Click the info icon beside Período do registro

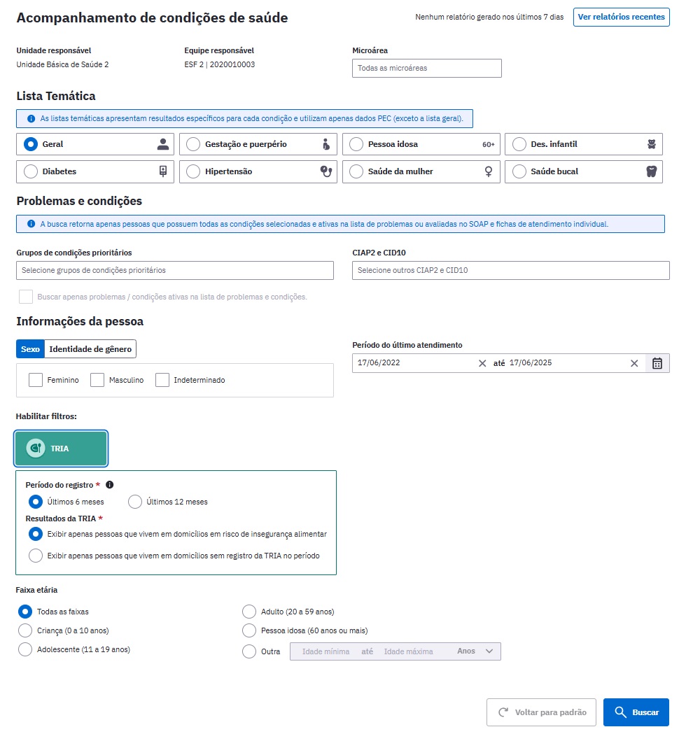(x=110, y=485)
